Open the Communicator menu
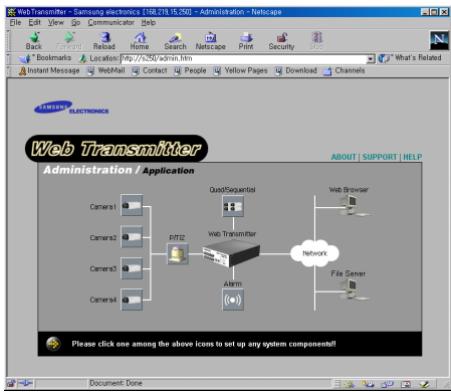The height and width of the screenshot is (392, 451). [111, 23]
